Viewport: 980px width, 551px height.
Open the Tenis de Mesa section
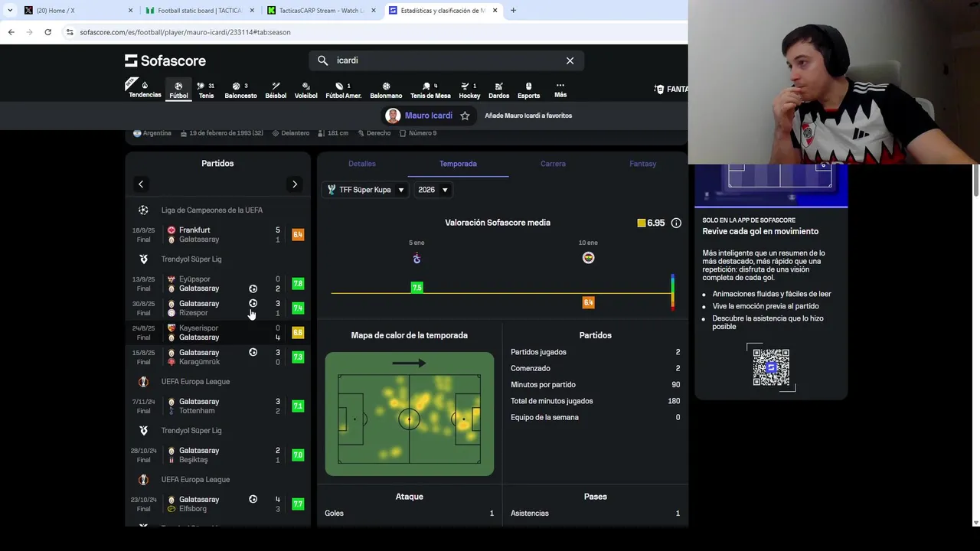[430, 90]
